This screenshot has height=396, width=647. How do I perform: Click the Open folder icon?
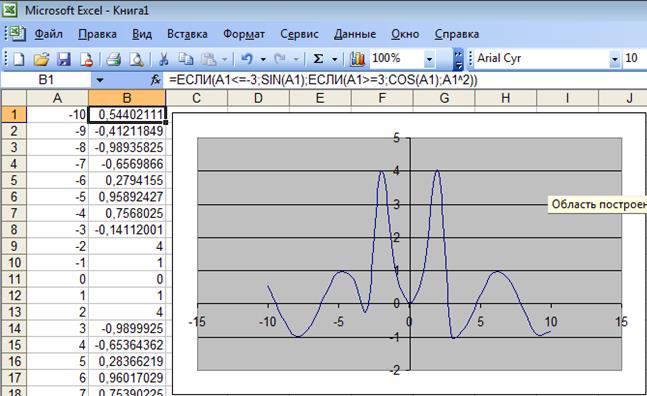pyautogui.click(x=42, y=59)
